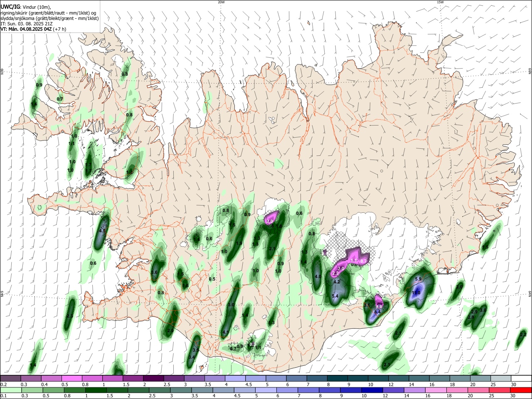Select the rain scale 0.1 mm pale green swatch

point(11,390)
